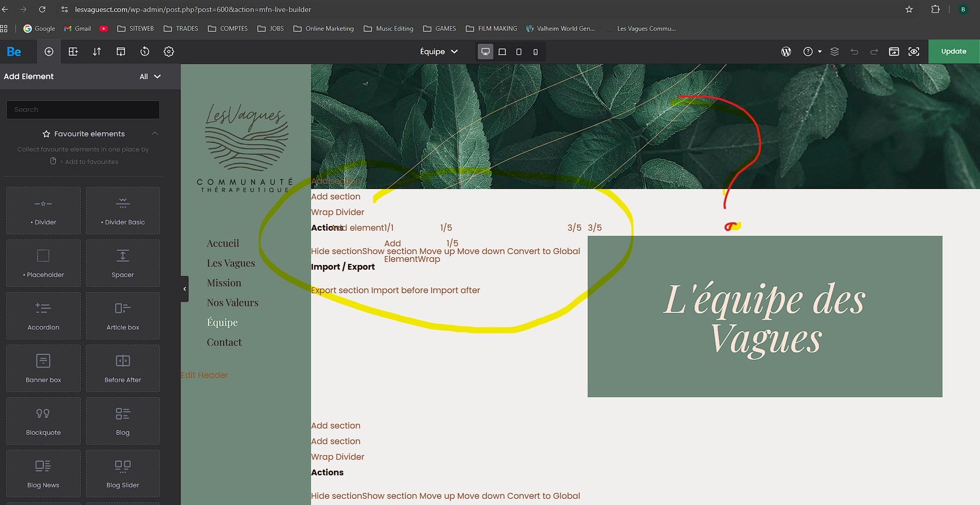Viewport: 980px width, 505px height.
Task: Click the Add Element plus icon
Action: [49, 52]
